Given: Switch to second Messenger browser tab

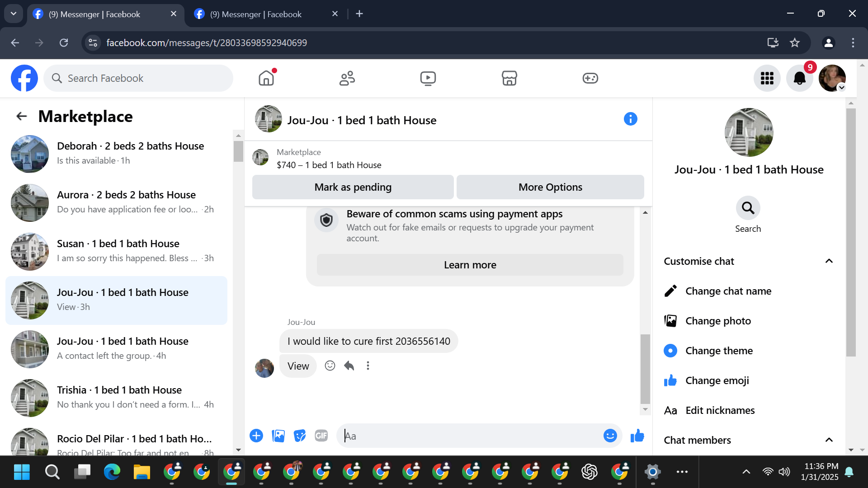Looking at the screenshot, I should 266,14.
